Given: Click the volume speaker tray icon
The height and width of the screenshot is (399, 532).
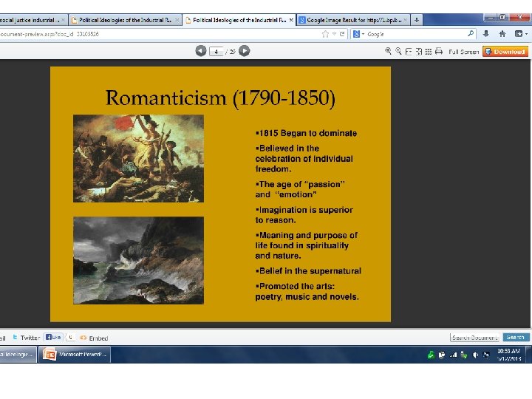Looking at the screenshot, I should point(475,355).
